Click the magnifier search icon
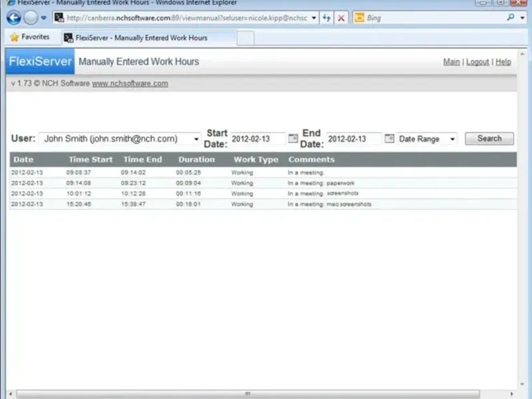This screenshot has width=532, height=399. pyautogui.click(x=511, y=17)
